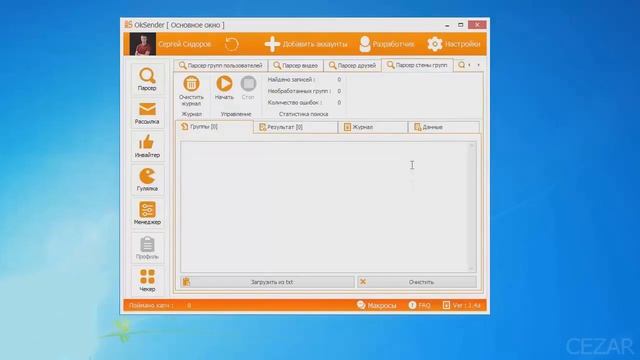Click scrollbar up arrow in groups list
This screenshot has width=640, height=360.
(x=472, y=145)
